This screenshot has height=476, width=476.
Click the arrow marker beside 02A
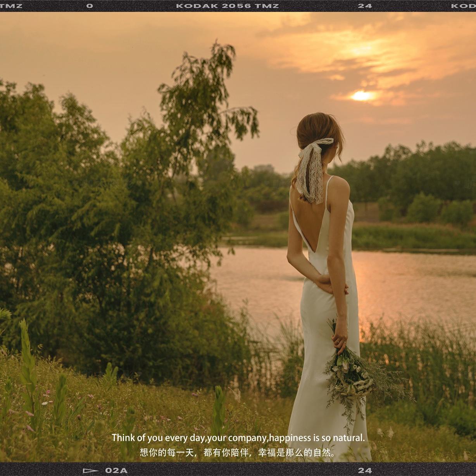click(x=90, y=471)
